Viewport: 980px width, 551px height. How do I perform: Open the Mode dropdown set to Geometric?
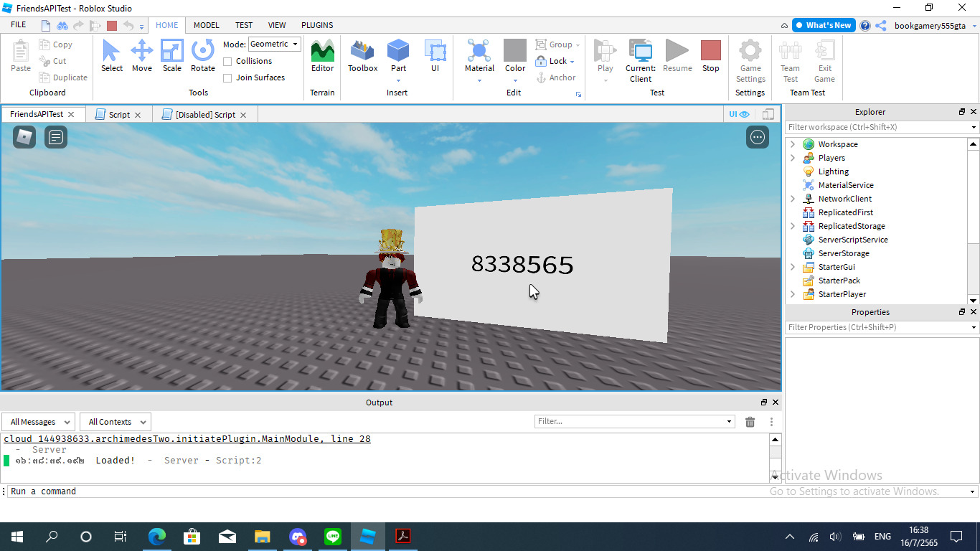click(274, 44)
